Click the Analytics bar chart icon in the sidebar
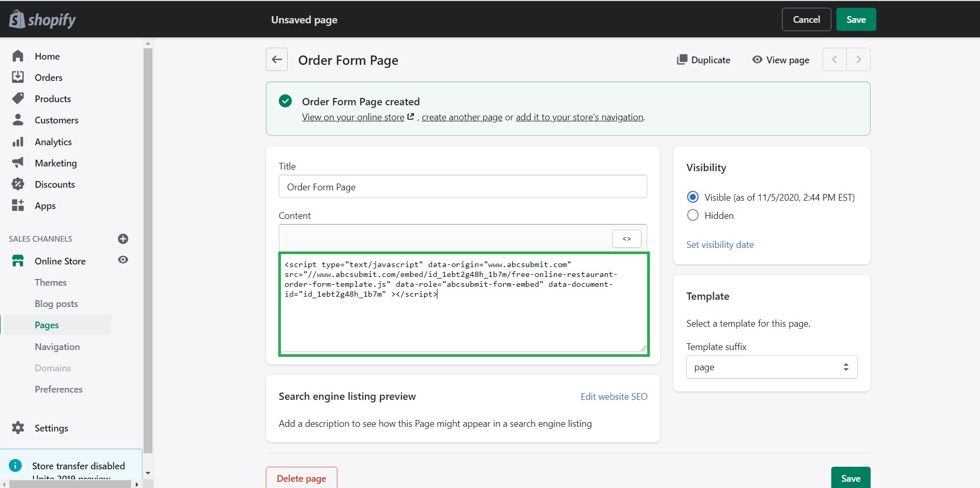 coord(18,142)
